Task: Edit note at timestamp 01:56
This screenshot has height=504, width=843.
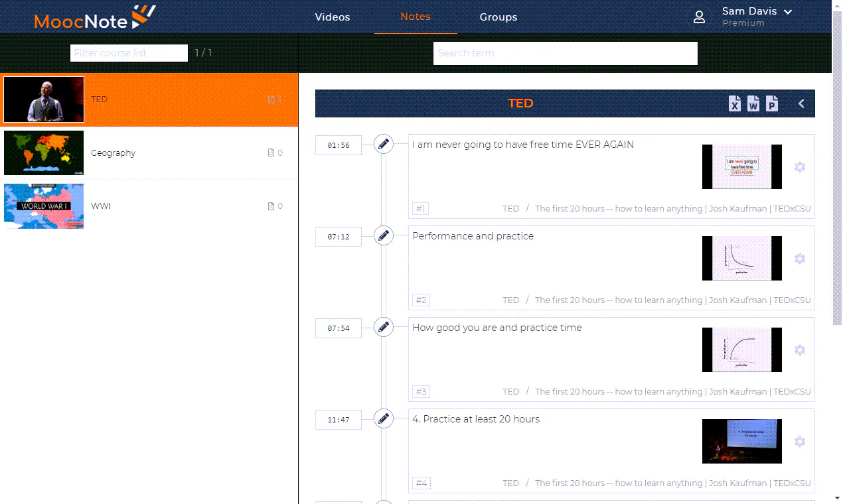Action: [384, 144]
